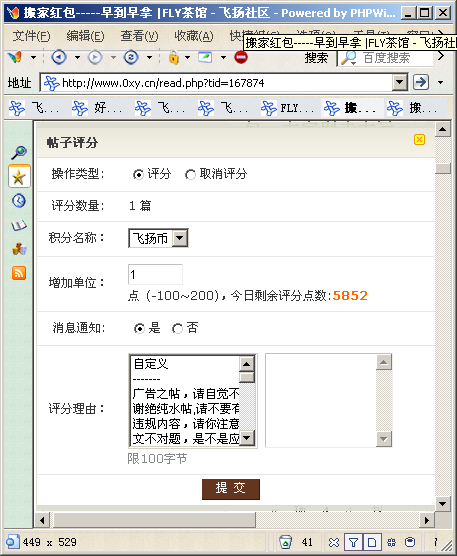Click the page vertical scrollbar thumb
457x556 pixels.
point(443,168)
